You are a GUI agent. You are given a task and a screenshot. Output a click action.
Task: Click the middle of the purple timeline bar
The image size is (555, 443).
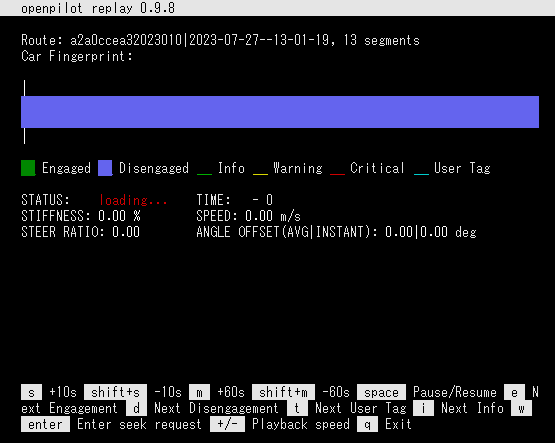pos(280,112)
